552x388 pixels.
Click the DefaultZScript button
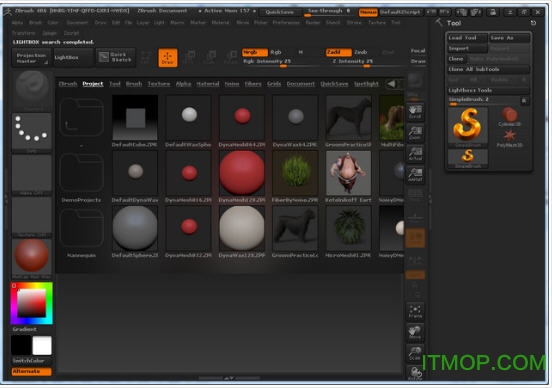(x=400, y=12)
